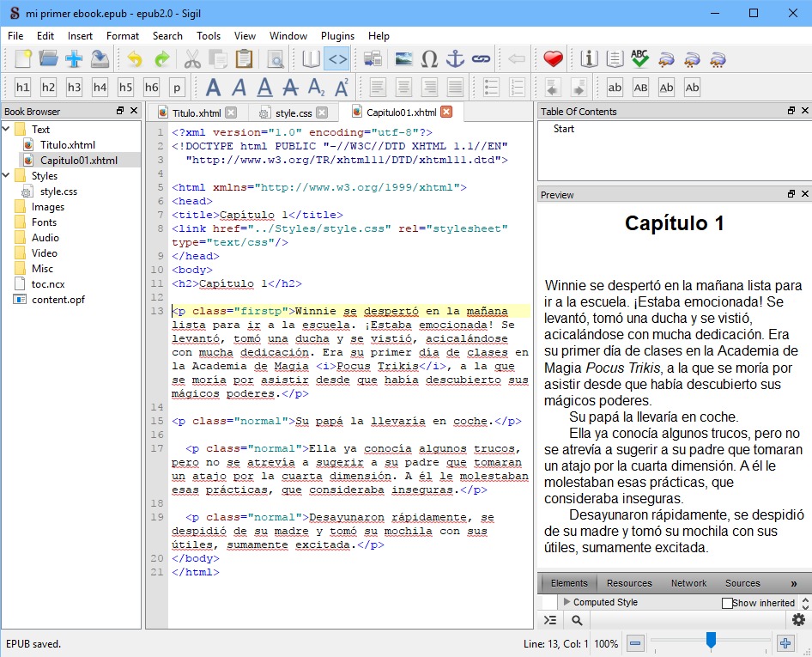The width and height of the screenshot is (812, 657).
Task: Run spellcheck with the ABC checkmark icon
Action: [639, 59]
